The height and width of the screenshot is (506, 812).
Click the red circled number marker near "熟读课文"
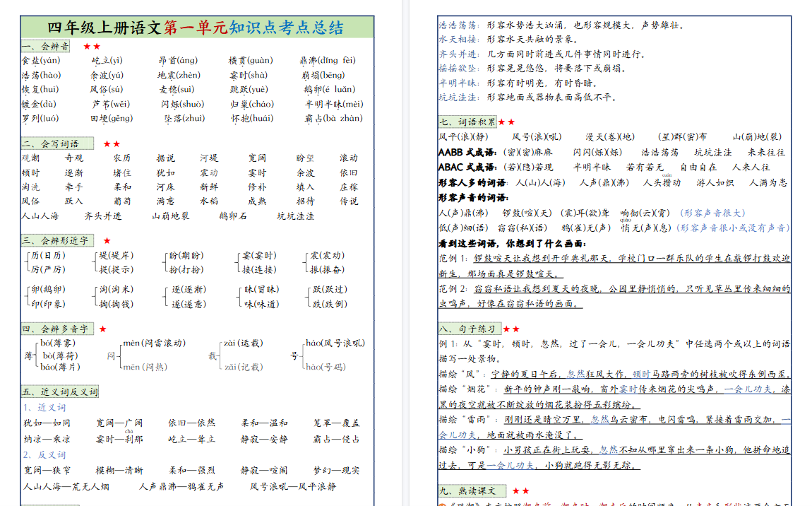(x=443, y=504)
